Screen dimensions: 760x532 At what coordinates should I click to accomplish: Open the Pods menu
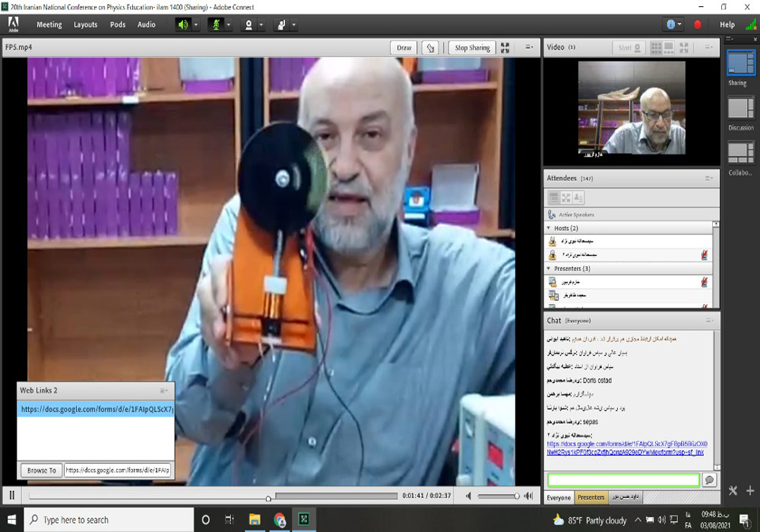tap(118, 24)
